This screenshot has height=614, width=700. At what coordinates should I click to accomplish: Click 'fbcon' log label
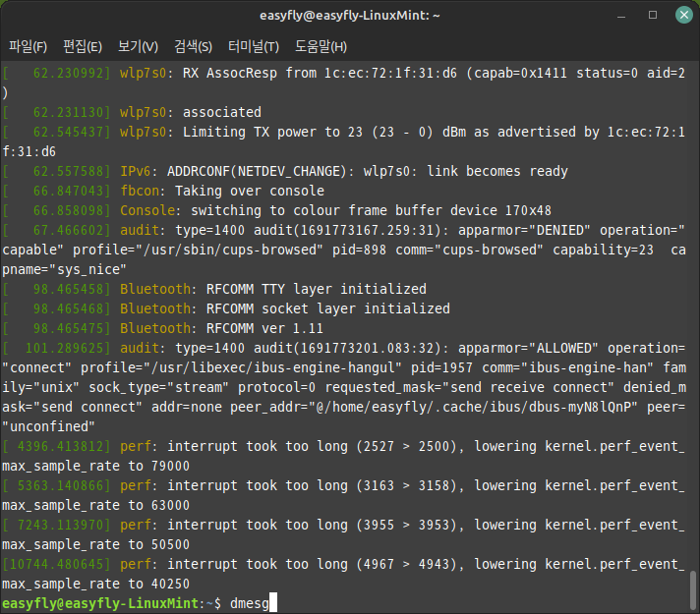point(140,191)
